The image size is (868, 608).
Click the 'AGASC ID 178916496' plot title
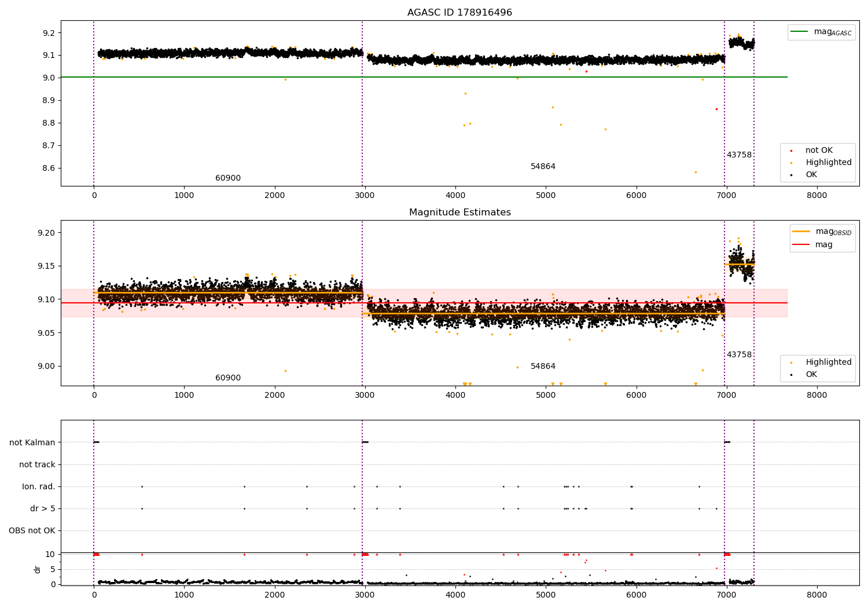[459, 13]
